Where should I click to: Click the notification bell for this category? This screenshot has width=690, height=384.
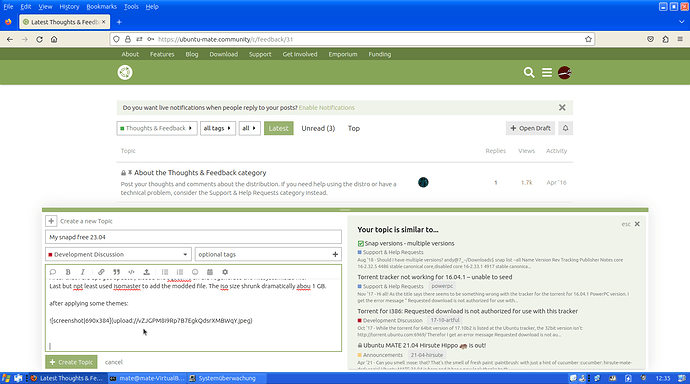click(x=565, y=128)
